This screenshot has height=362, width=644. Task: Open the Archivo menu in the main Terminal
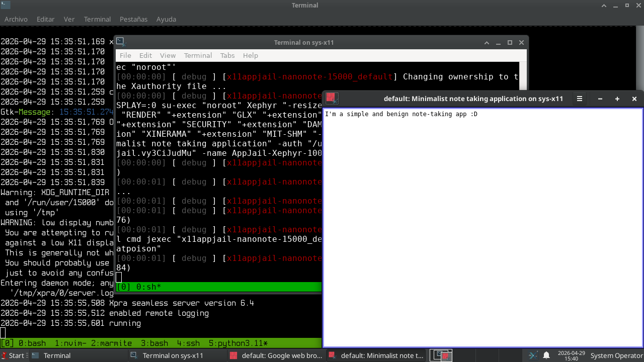coord(16,19)
